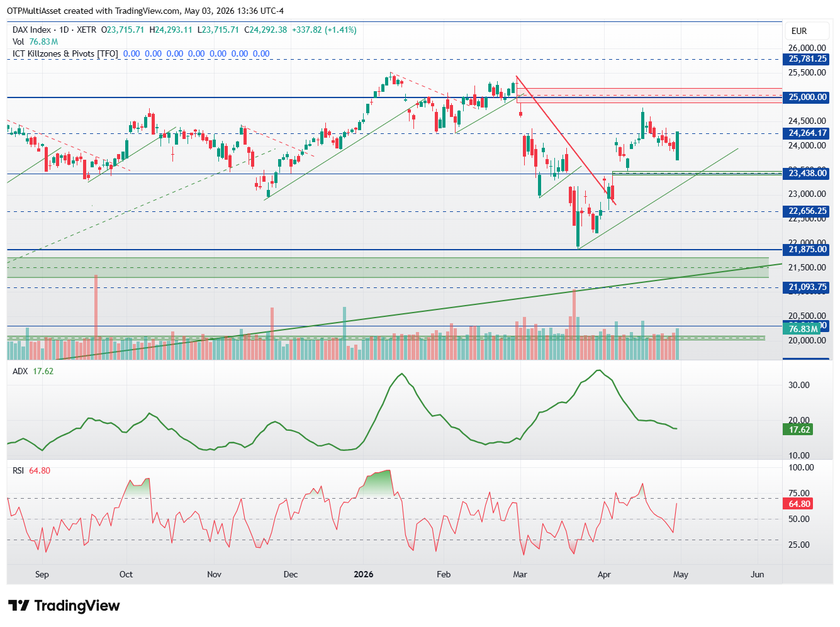Click the 21,093.75 price label

click(808, 287)
